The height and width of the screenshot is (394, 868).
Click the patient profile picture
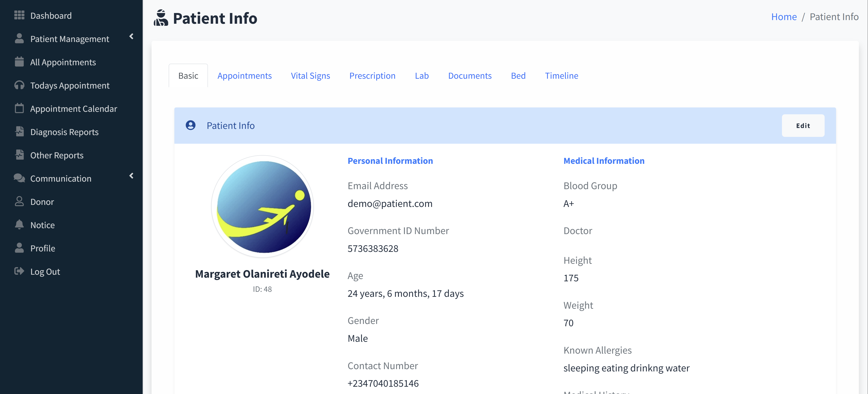[262, 206]
